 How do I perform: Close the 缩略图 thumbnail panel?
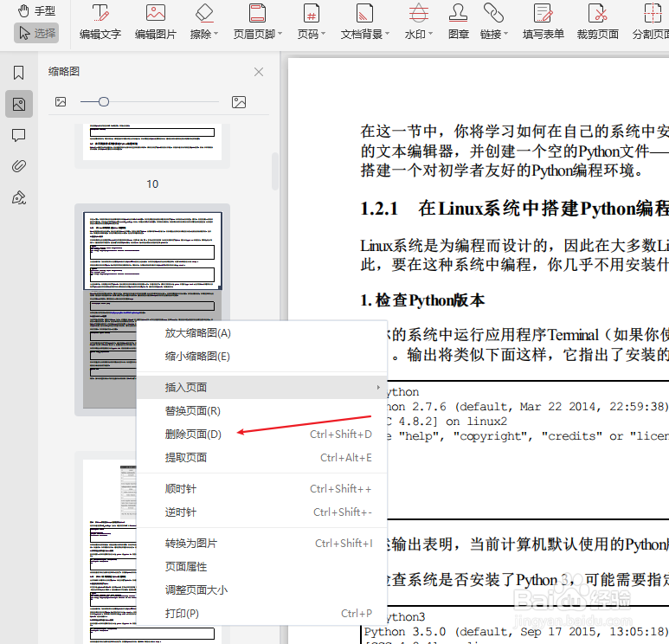pyautogui.click(x=259, y=72)
